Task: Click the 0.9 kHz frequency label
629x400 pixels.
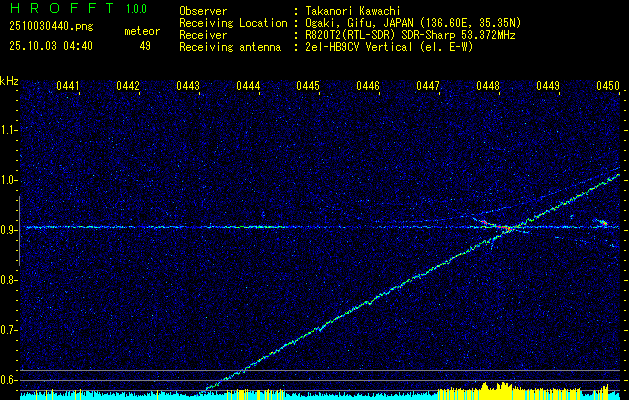Action: (x=9, y=230)
